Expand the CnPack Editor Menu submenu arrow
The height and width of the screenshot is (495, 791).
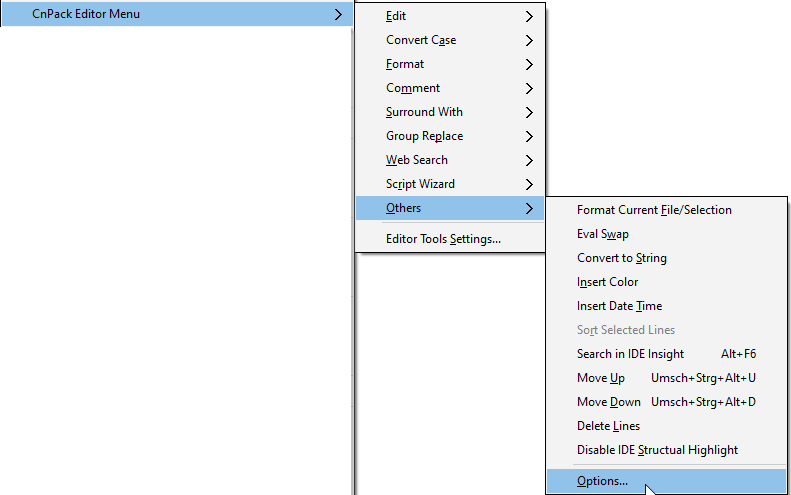pos(338,15)
